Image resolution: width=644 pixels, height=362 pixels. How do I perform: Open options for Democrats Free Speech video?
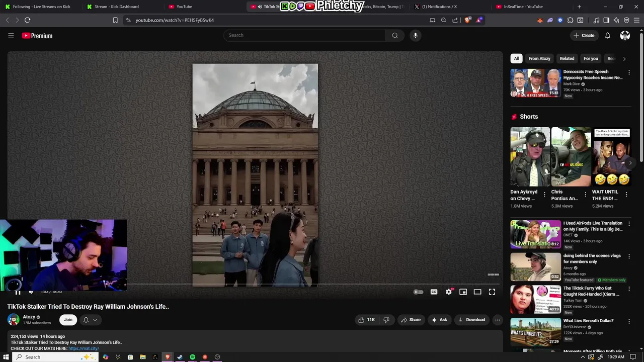pos(629,72)
